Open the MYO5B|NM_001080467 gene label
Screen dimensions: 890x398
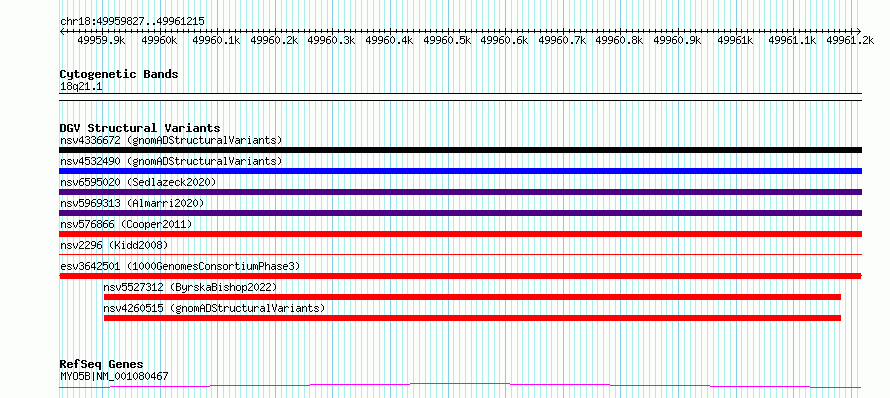tap(114, 376)
